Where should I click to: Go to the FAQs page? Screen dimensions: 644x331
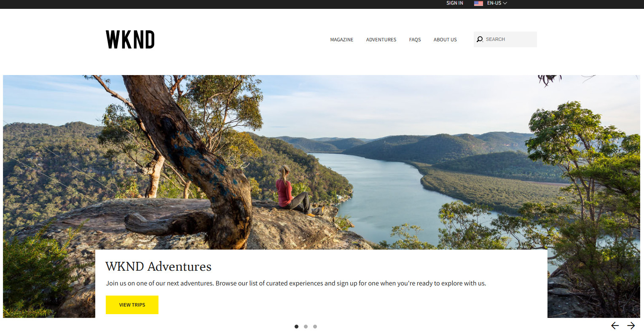point(415,40)
